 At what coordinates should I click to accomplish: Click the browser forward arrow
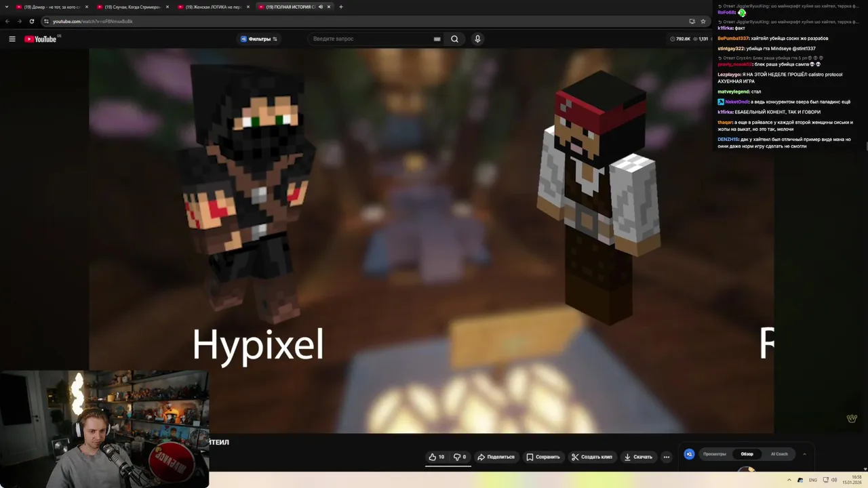tap(19, 21)
